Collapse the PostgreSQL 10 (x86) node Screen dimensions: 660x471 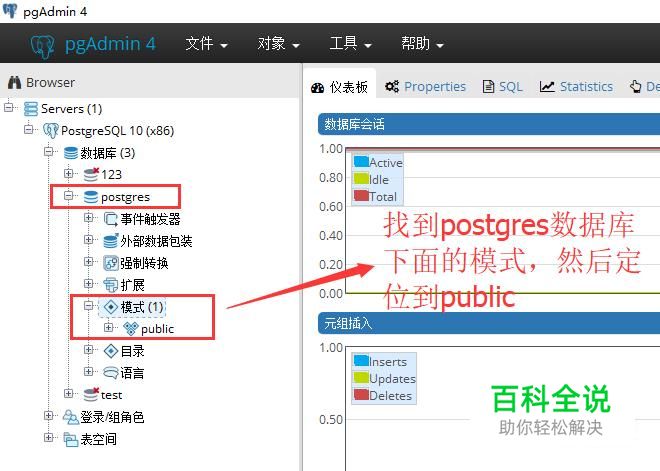(x=28, y=129)
